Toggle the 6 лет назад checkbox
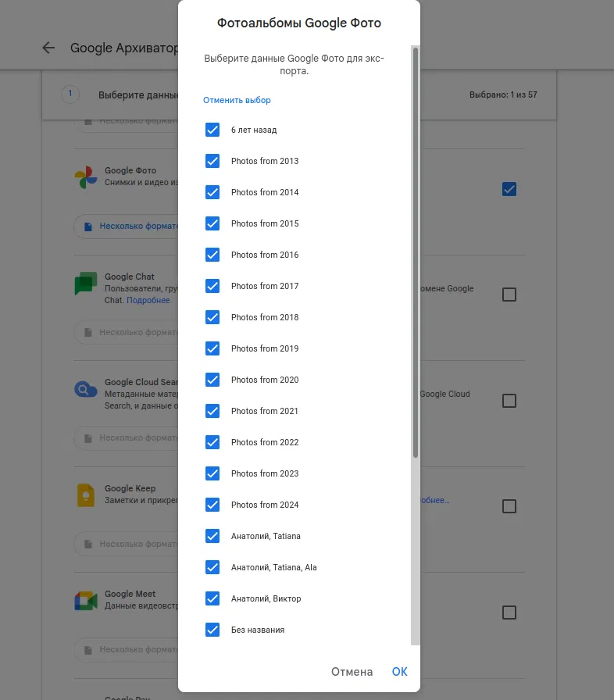Image resolution: width=614 pixels, height=700 pixels. 212,130
